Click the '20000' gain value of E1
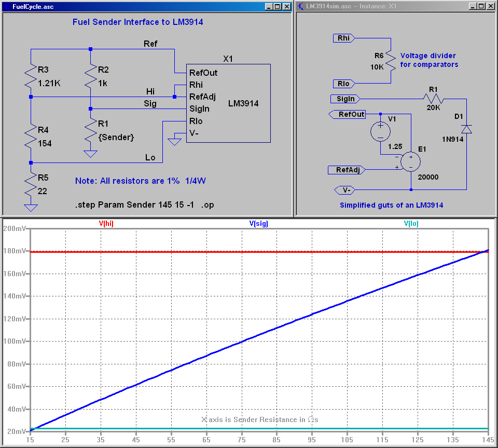498x448 pixels. 428,177
